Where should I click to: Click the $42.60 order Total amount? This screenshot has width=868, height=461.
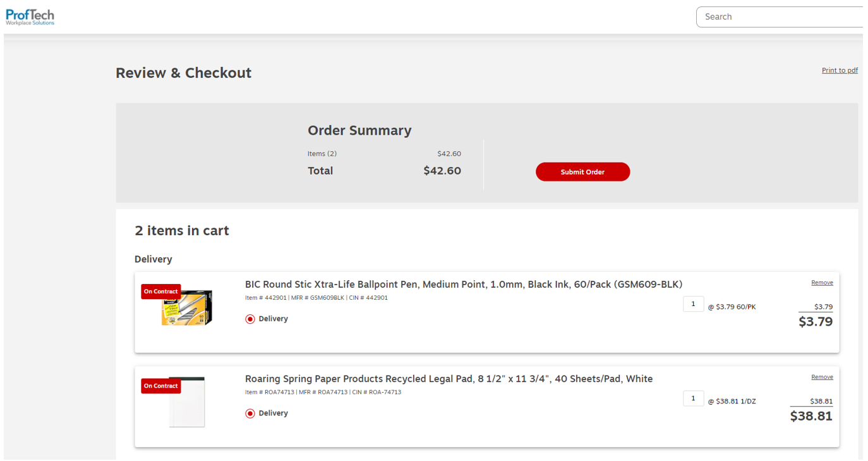click(442, 171)
